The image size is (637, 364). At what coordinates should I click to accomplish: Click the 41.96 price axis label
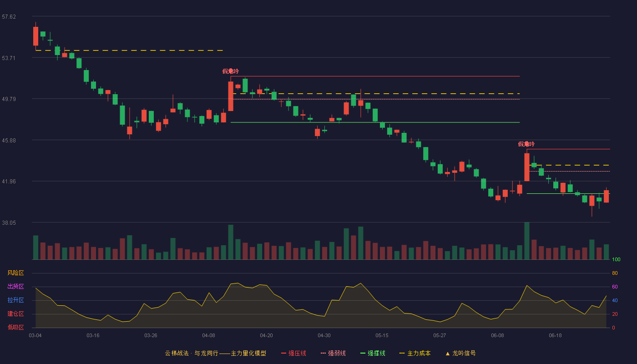coord(9,181)
